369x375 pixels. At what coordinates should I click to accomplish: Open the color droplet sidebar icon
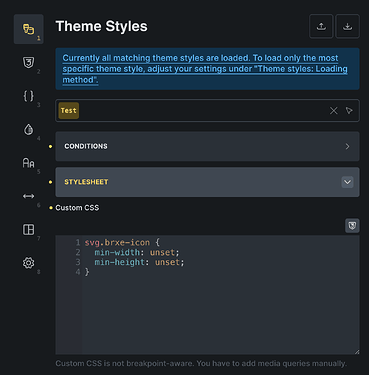point(28,129)
